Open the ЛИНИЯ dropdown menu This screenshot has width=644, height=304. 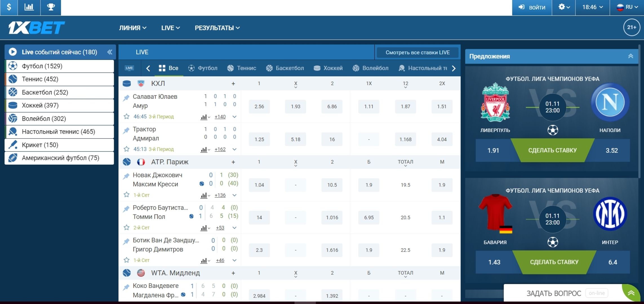tap(132, 28)
